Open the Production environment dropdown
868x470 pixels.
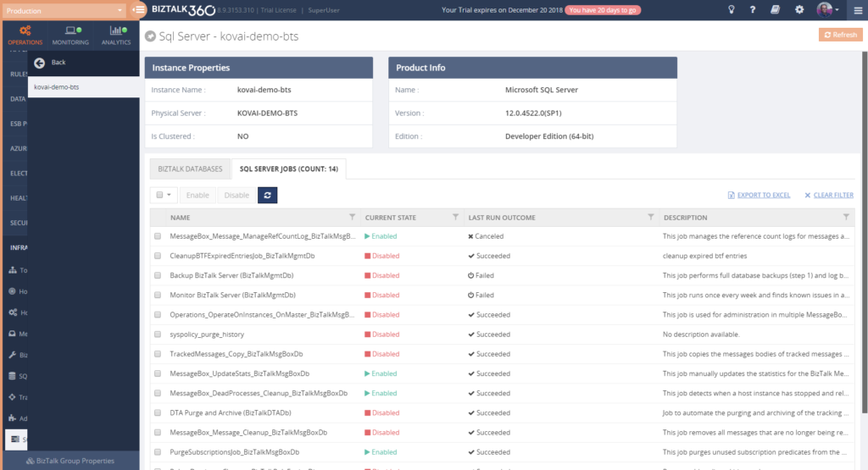(64, 10)
